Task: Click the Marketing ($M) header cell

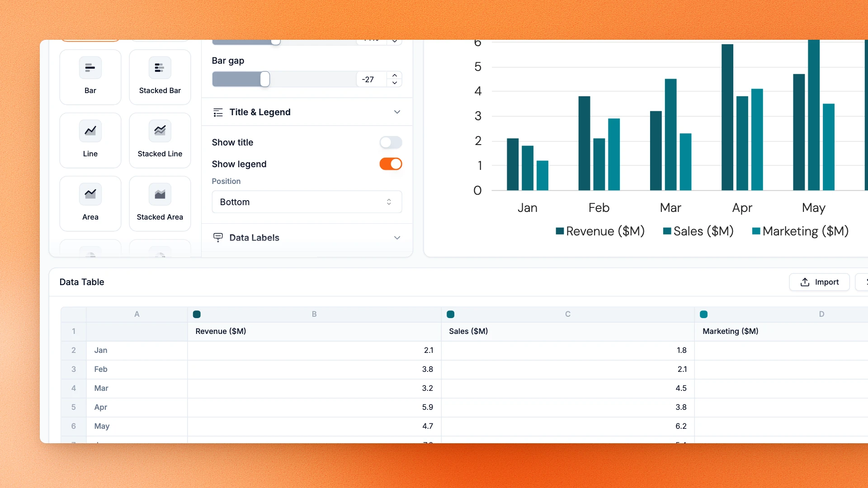Action: 781,331
